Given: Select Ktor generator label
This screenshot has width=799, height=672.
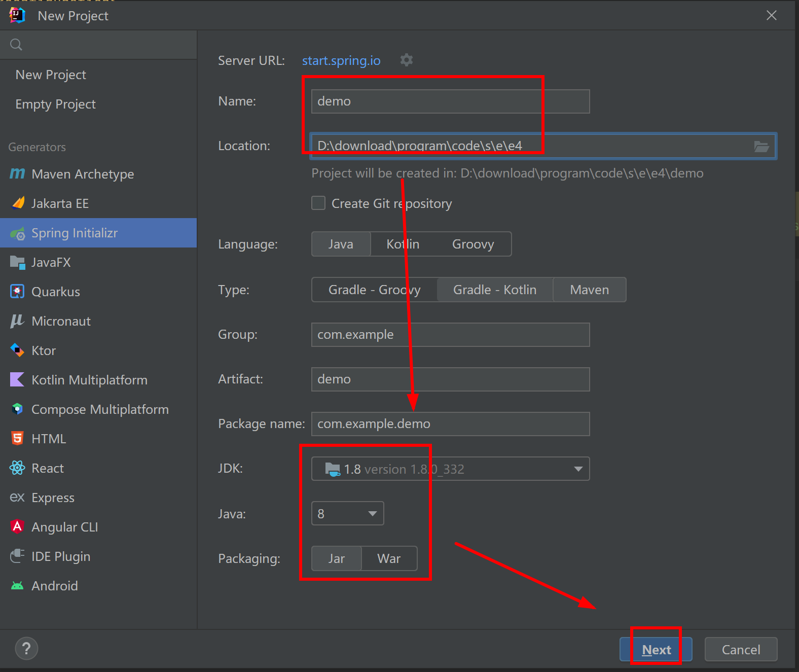Looking at the screenshot, I should click(44, 350).
